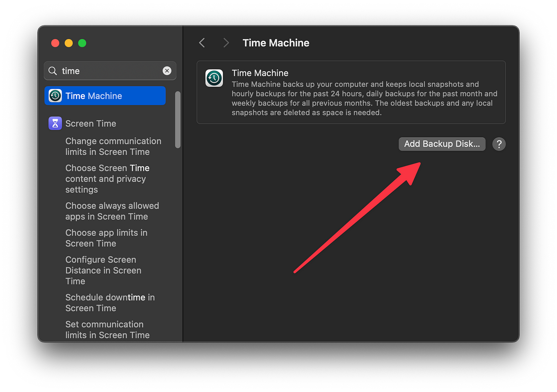Open Choose Screen Time content and privacy settings
Image resolution: width=557 pixels, height=392 pixels.
coord(107,179)
